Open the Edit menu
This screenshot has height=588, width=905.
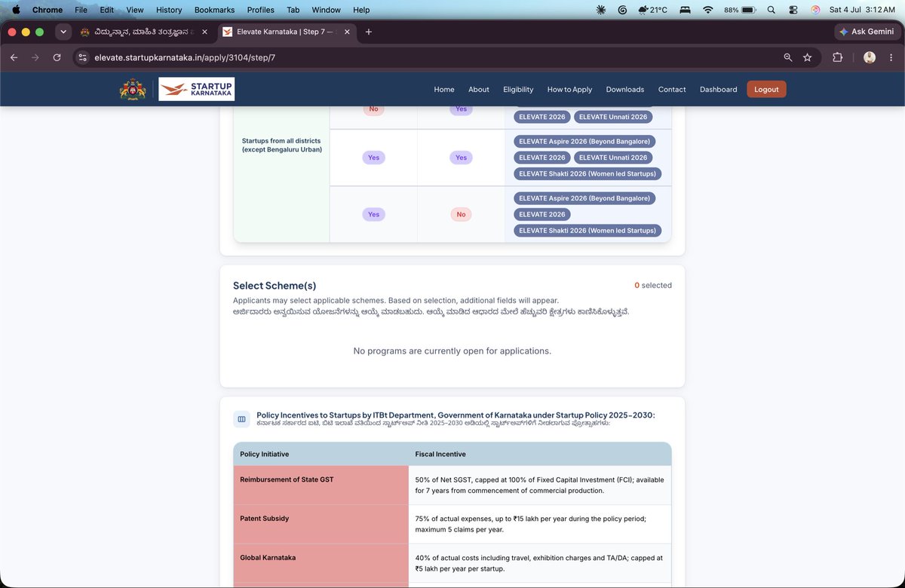107,10
